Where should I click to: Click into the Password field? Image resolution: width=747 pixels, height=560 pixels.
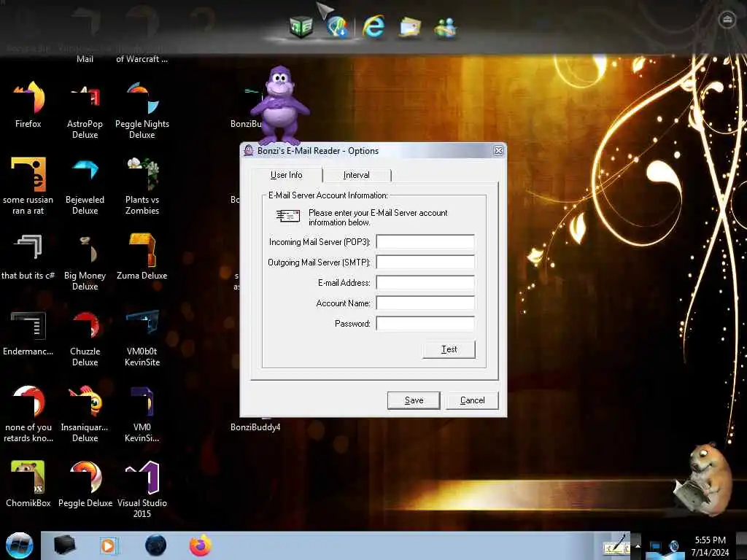[425, 324]
